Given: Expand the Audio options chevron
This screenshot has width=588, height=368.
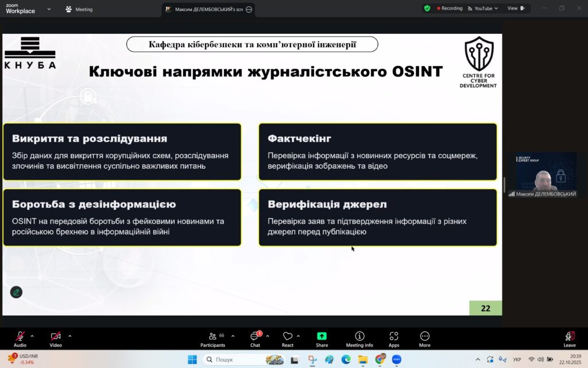Looking at the screenshot, I should (32, 336).
